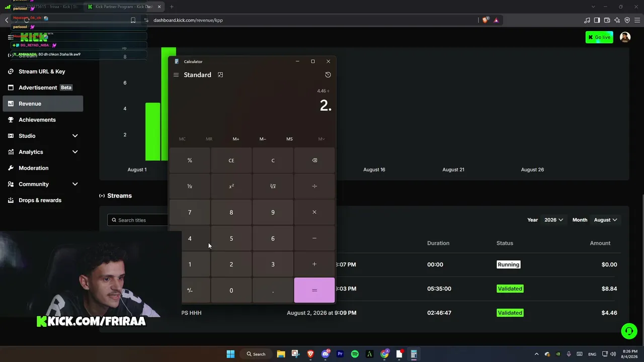
Task: Open Moderation in the Kick sidebar
Action: (43, 168)
